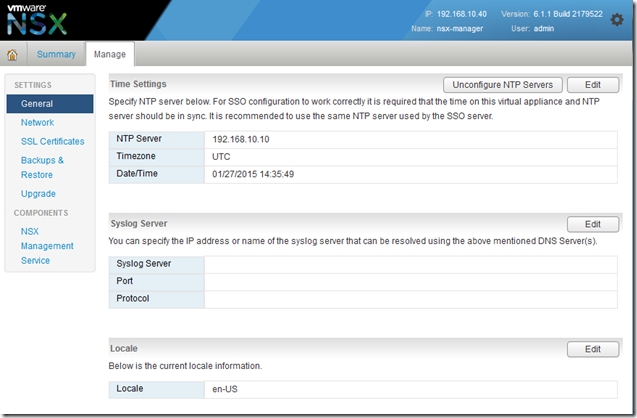Click the Date/Time row label
The height and width of the screenshot is (418, 637).
tap(137, 173)
